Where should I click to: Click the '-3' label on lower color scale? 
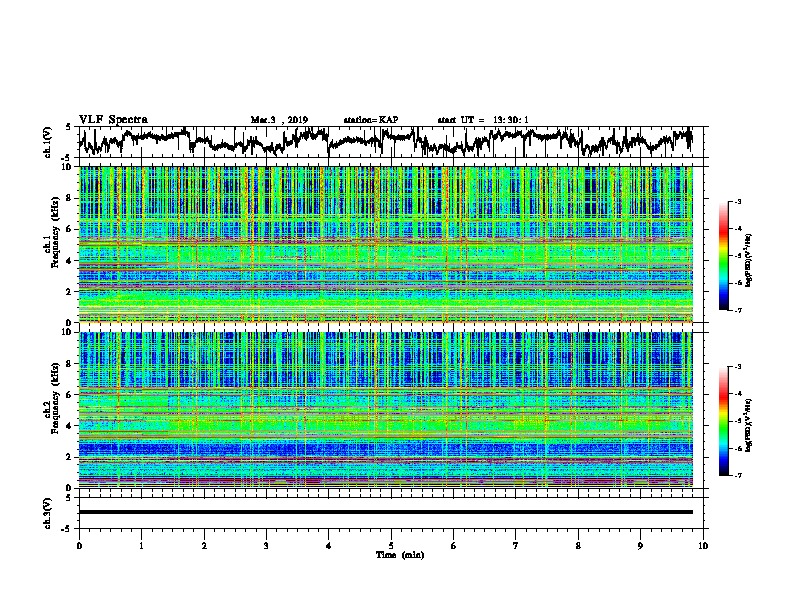coord(737,367)
